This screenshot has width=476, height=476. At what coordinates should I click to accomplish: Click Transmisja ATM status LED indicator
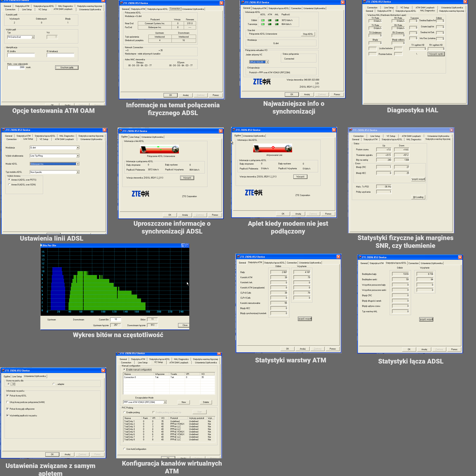(270, 24)
